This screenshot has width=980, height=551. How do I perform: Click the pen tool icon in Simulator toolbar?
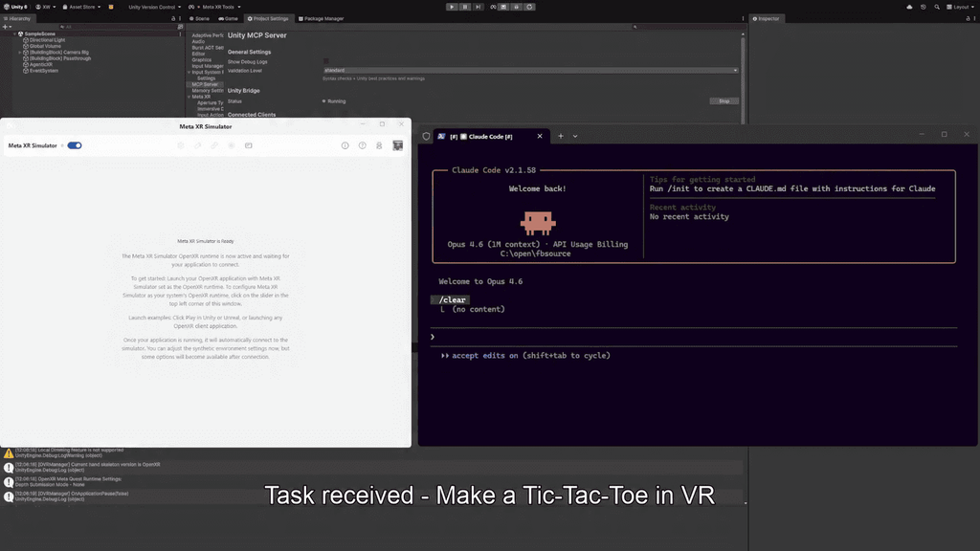[x=197, y=145]
